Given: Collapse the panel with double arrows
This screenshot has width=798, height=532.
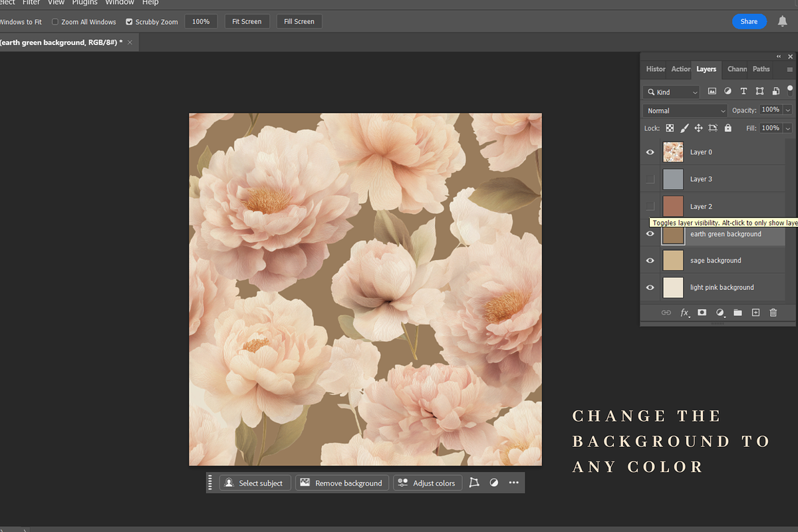Looking at the screenshot, I should tap(779, 57).
